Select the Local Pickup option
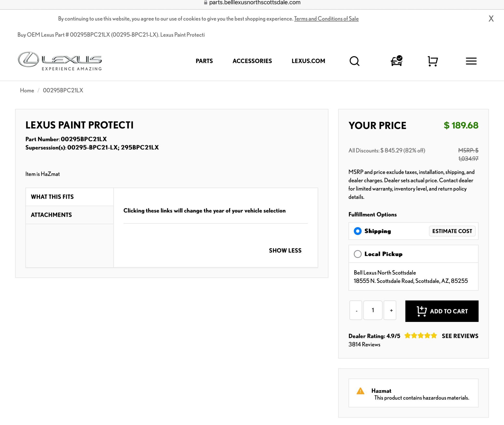Viewport: 504px width, 425px height. [358, 254]
